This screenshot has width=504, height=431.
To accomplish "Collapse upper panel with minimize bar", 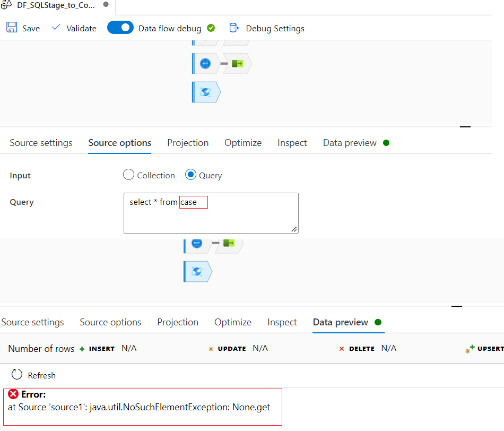I will [465, 127].
